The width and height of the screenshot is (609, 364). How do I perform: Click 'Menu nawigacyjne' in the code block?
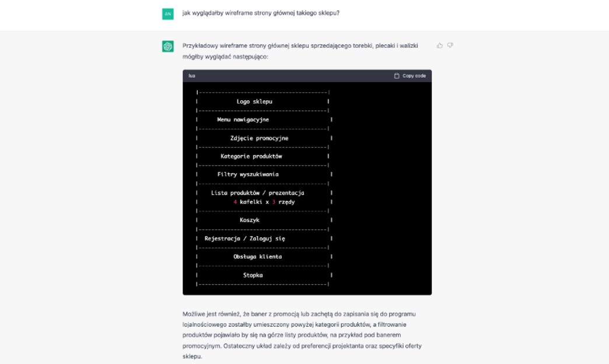[243, 120]
